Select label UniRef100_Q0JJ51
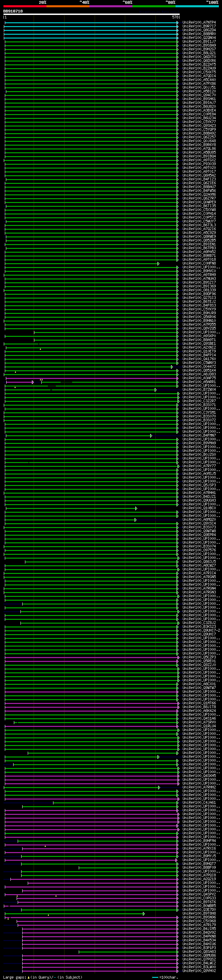 (x=199, y=88)
